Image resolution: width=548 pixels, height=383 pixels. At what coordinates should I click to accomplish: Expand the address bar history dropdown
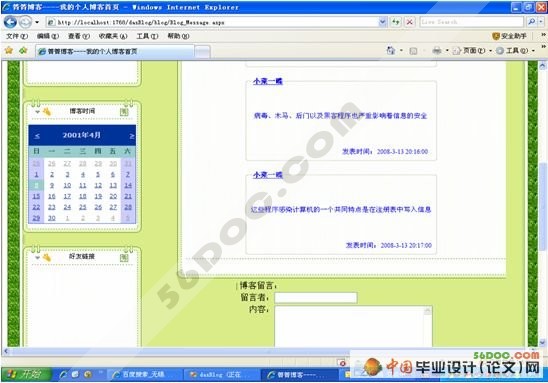click(382, 22)
